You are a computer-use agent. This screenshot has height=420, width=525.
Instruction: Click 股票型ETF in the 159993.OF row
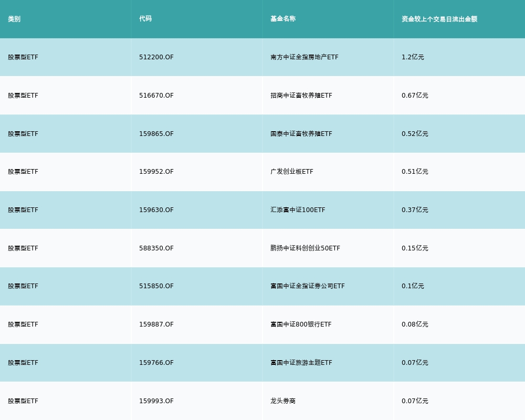point(23,401)
